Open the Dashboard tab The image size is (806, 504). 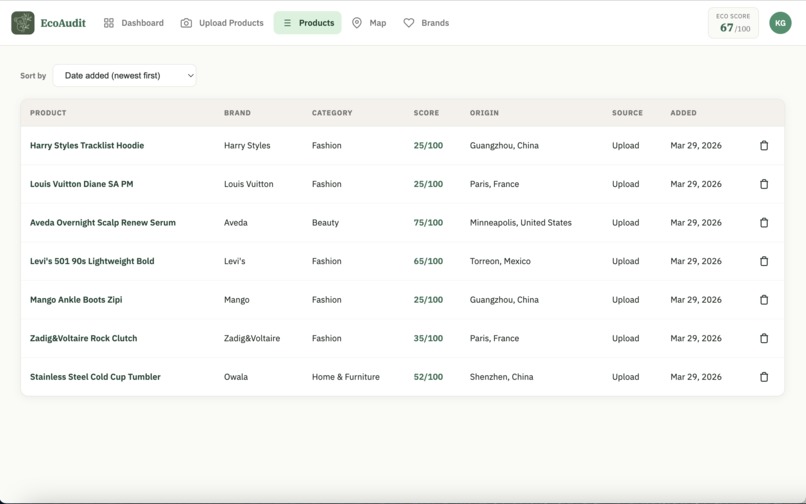(134, 23)
